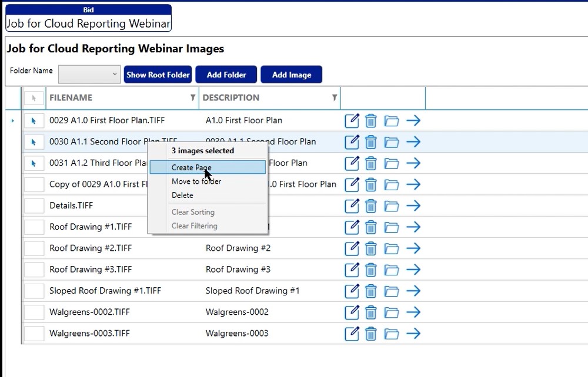Open FILENAME column filter
This screenshot has width=588, height=377.
(x=192, y=98)
